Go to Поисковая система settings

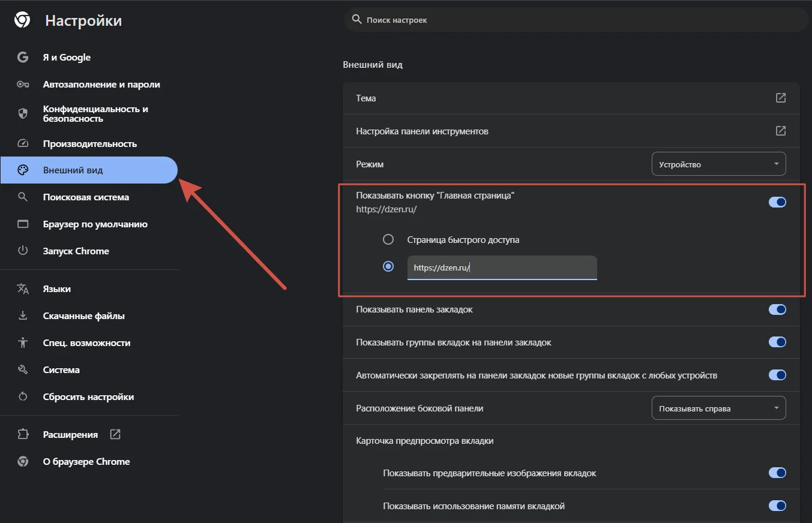point(89,197)
